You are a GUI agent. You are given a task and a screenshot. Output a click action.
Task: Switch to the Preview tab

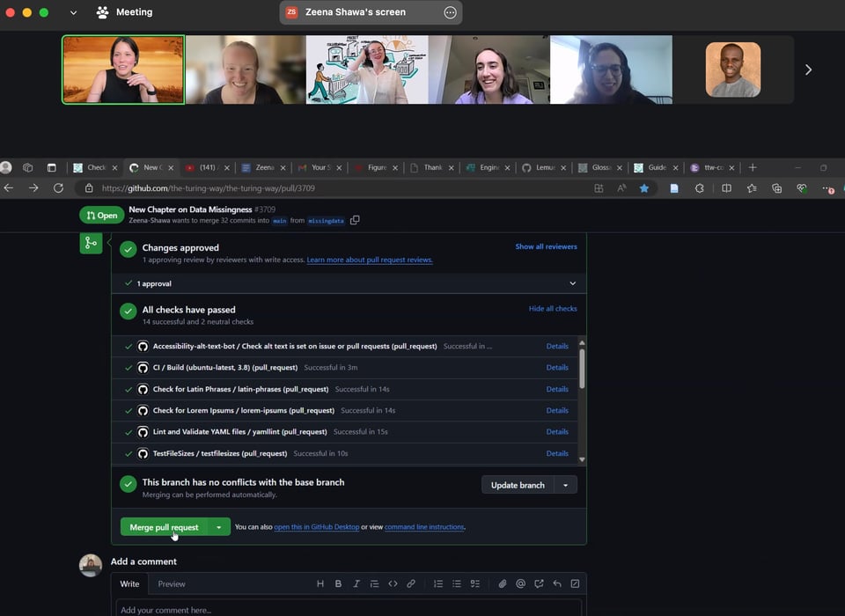coord(172,583)
